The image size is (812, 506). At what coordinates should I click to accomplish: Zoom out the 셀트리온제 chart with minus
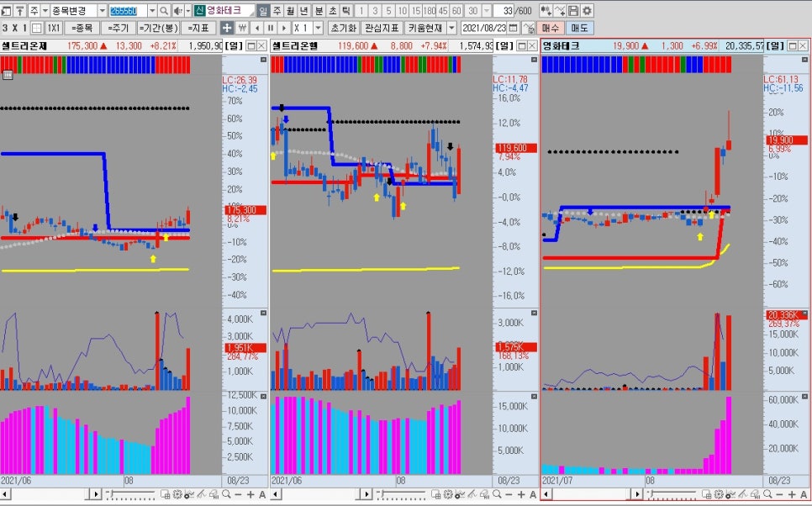pyautogui.click(x=239, y=494)
